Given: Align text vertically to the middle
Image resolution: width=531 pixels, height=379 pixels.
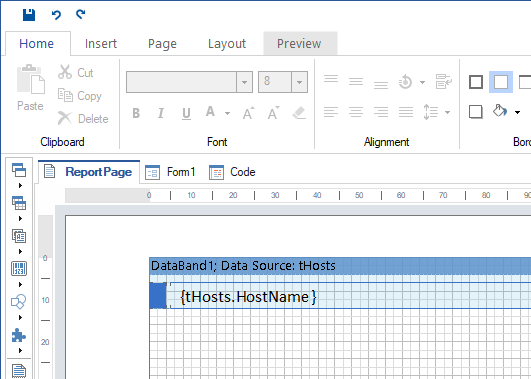Looking at the screenshot, I should [x=356, y=82].
